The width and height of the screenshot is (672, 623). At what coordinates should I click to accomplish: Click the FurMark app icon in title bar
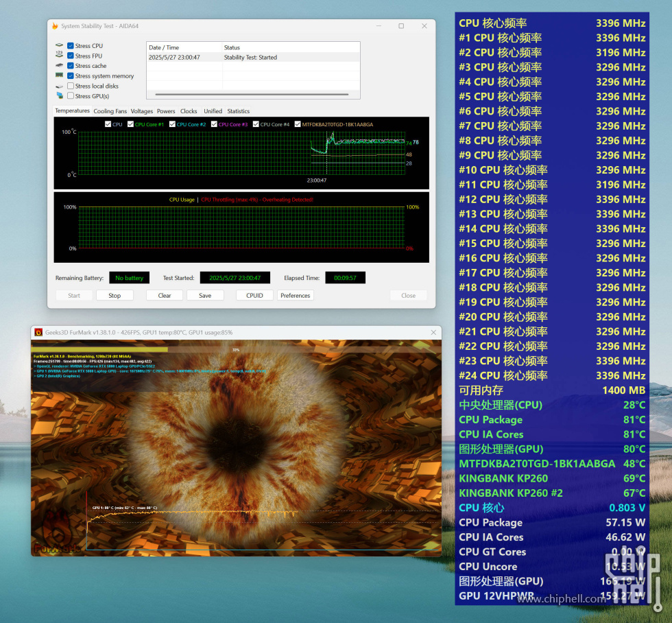click(x=38, y=332)
